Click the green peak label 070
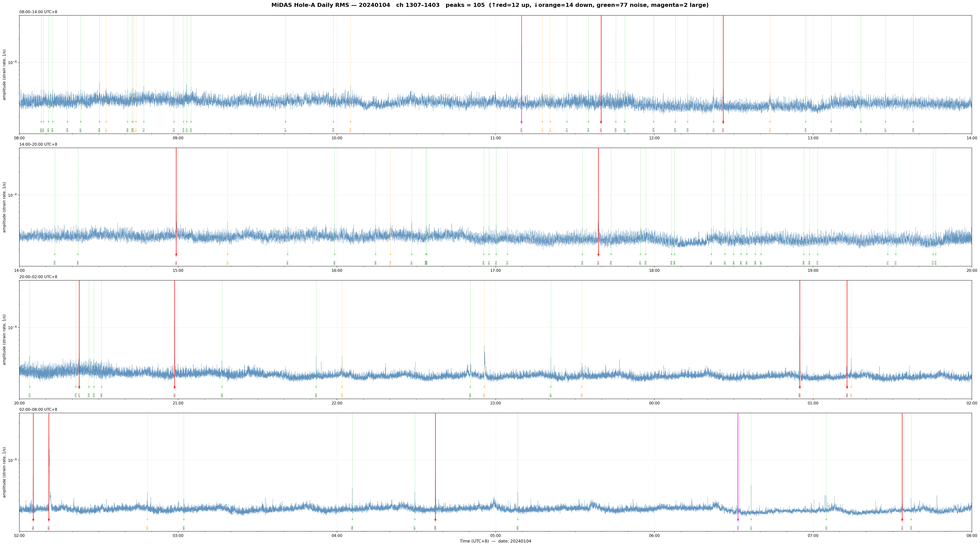 [818, 263]
